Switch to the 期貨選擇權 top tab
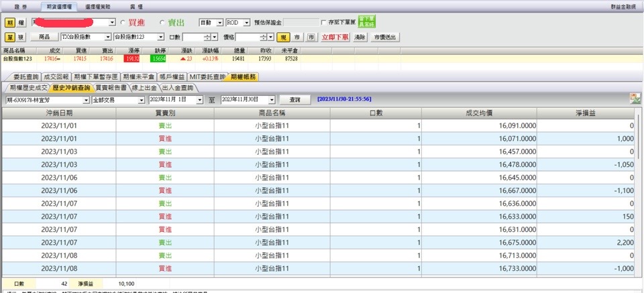644x293 pixels. [x=58, y=7]
